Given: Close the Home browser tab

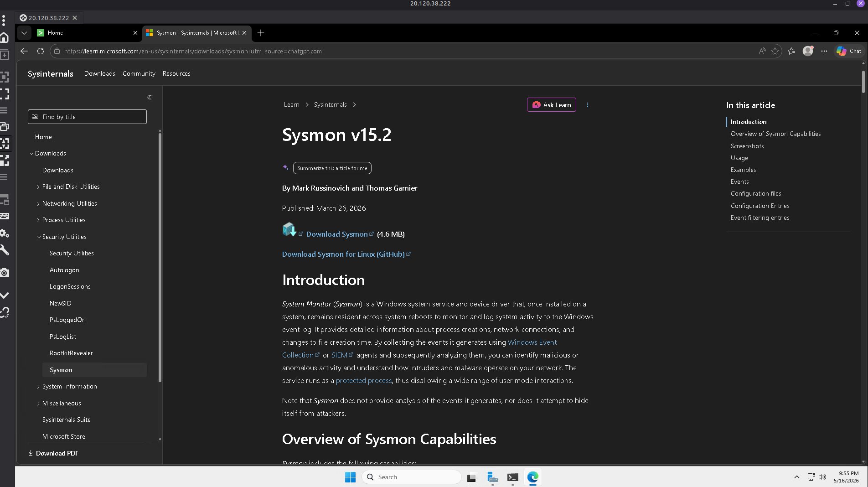Looking at the screenshot, I should point(135,33).
